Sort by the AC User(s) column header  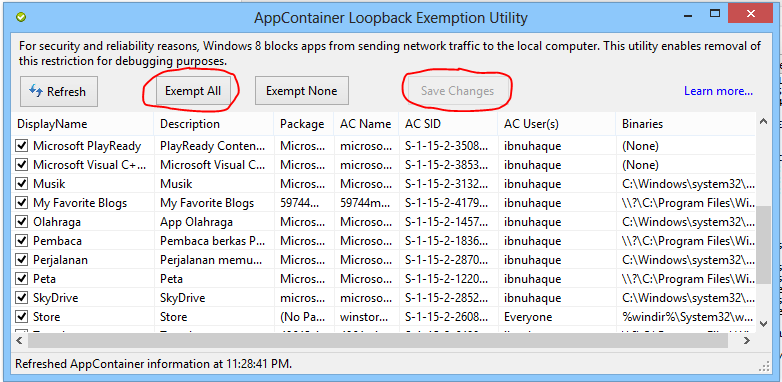click(x=556, y=124)
